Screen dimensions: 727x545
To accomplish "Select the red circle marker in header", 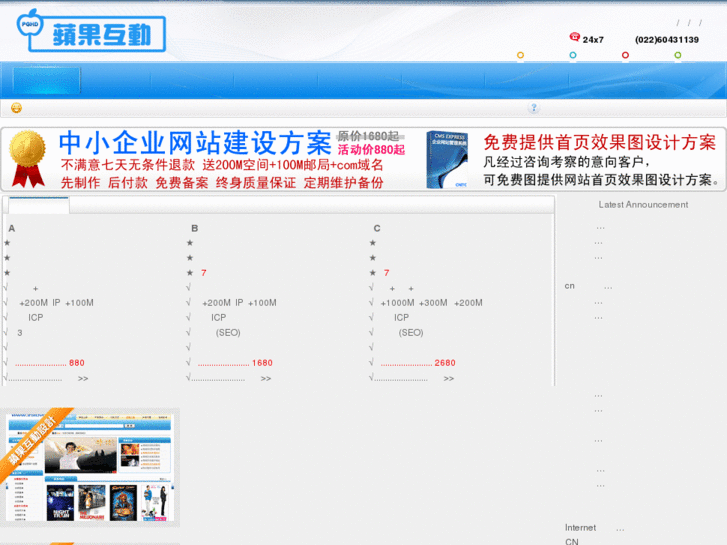I will [625, 55].
